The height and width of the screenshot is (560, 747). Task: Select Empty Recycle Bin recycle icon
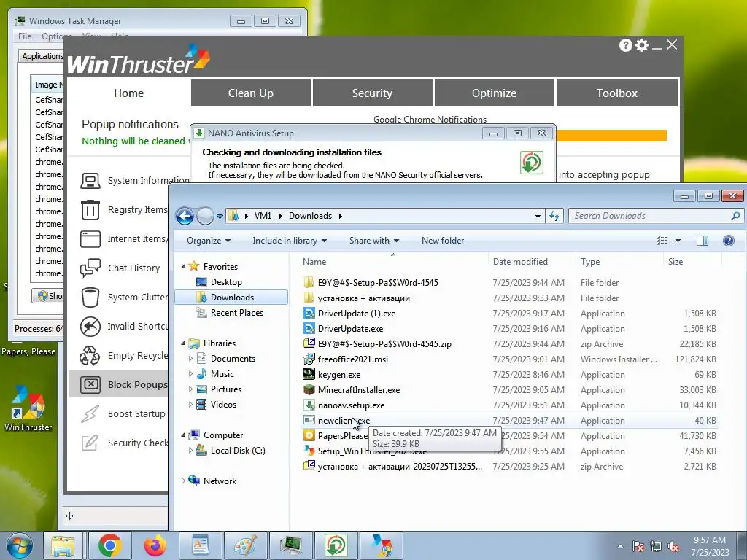(90, 356)
